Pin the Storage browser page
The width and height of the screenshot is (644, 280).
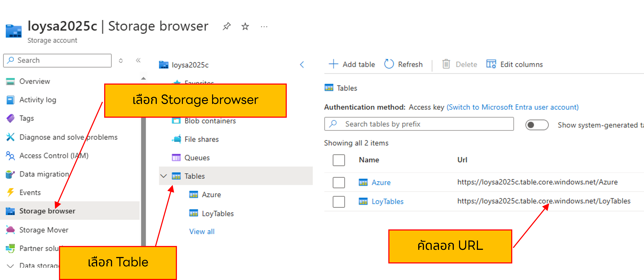[x=227, y=26]
